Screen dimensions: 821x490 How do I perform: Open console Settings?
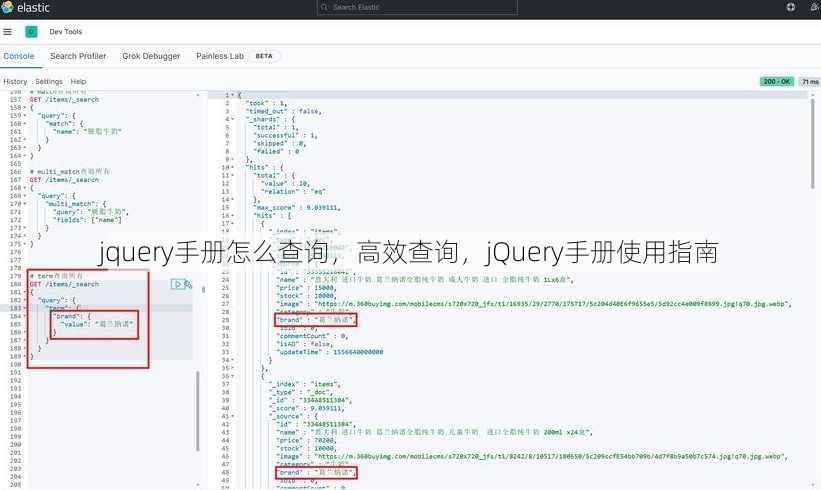49,82
